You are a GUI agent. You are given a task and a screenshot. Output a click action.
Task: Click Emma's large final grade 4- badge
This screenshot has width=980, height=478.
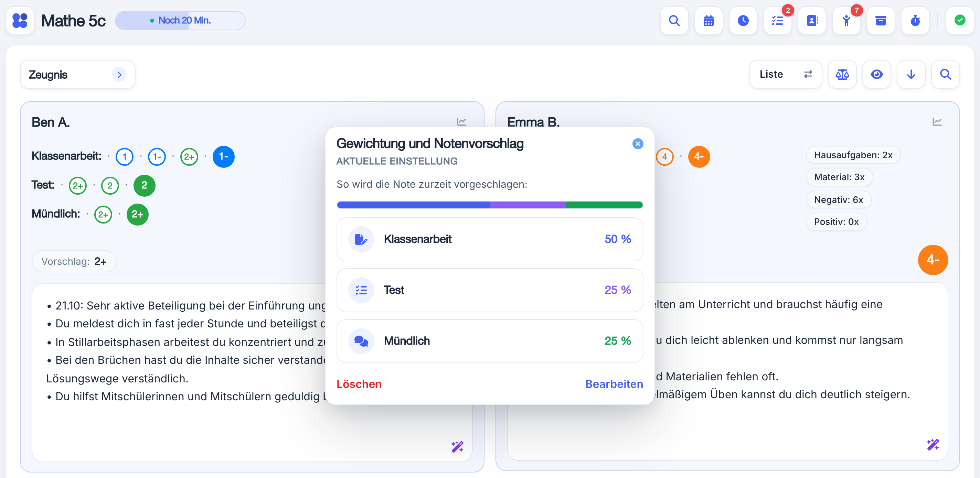point(933,260)
